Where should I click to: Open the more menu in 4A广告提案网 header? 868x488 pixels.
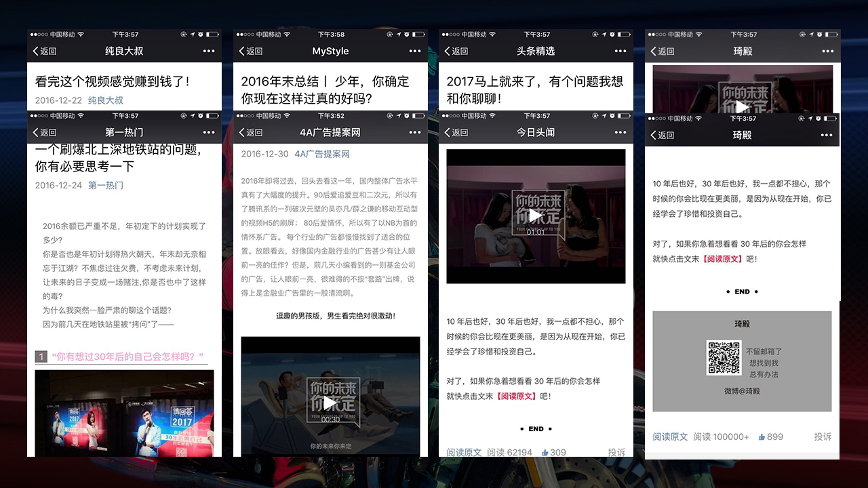click(x=414, y=133)
